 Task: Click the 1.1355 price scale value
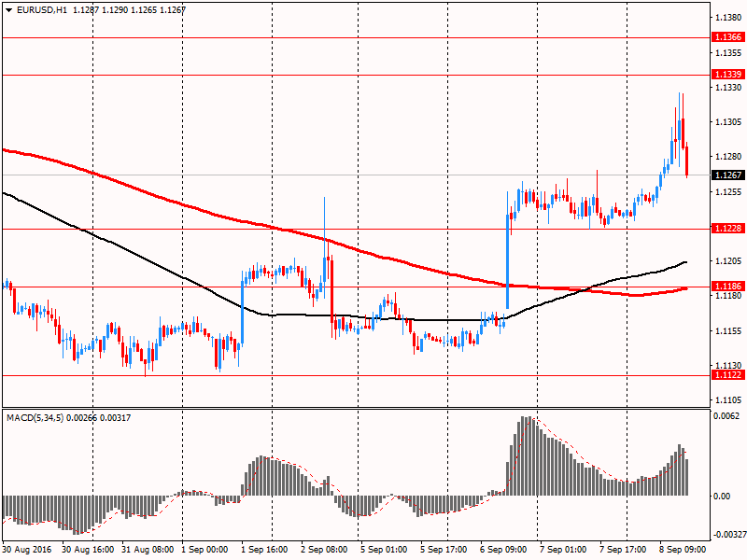[x=728, y=53]
